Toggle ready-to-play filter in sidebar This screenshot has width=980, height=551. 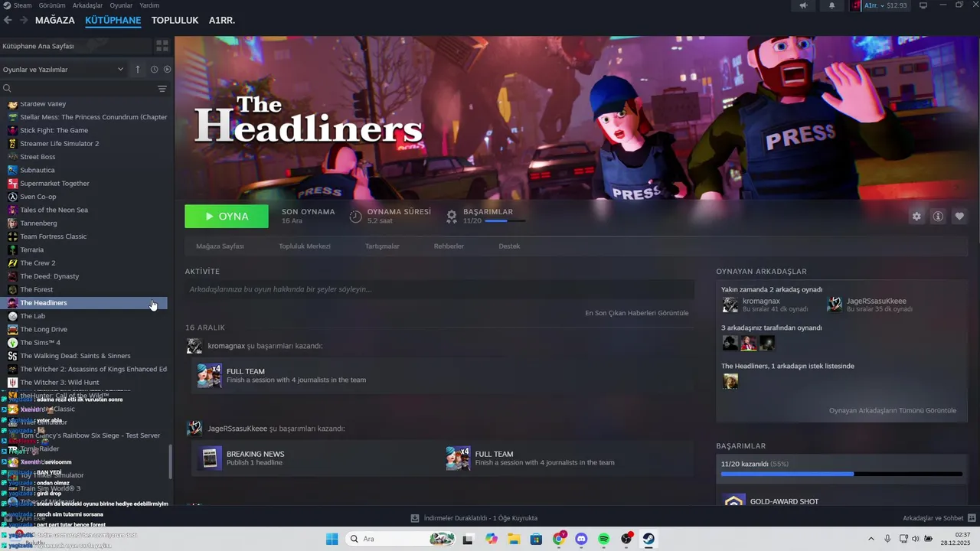(x=167, y=70)
